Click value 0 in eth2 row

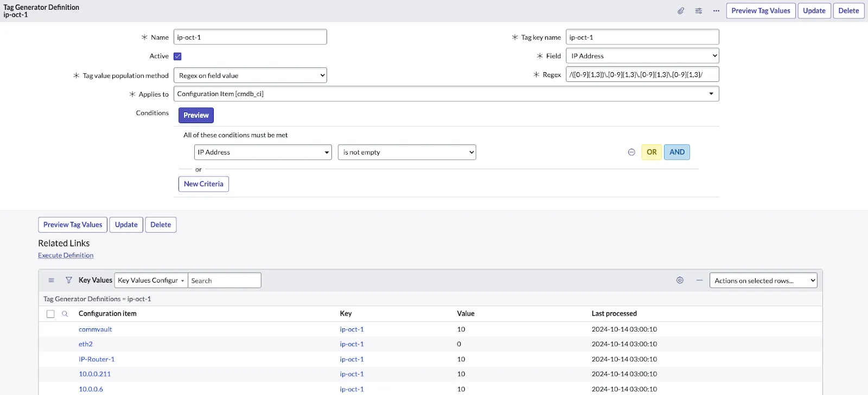(459, 344)
